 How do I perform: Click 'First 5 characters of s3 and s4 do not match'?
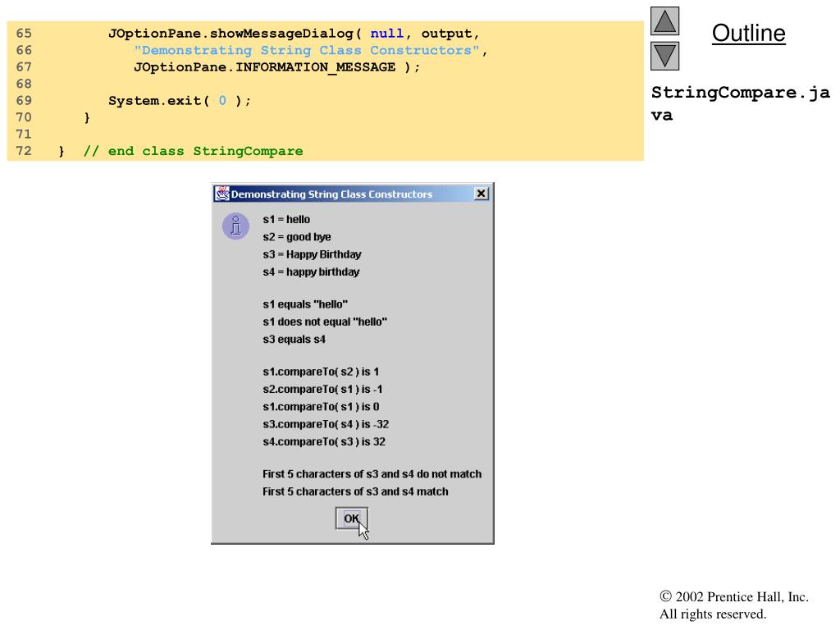(372, 474)
